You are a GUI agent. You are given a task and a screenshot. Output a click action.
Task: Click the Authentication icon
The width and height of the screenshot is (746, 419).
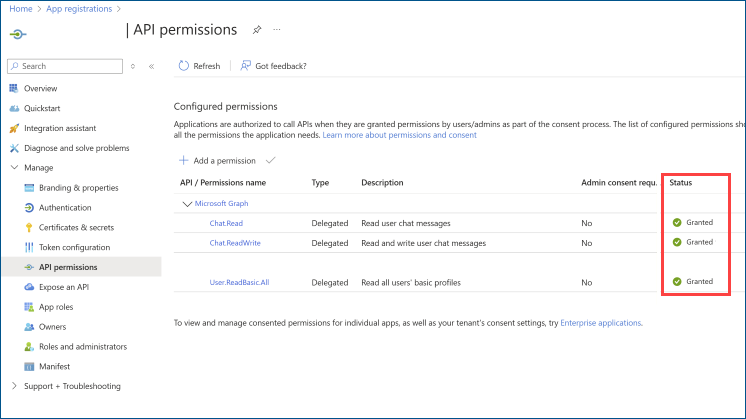click(x=29, y=208)
